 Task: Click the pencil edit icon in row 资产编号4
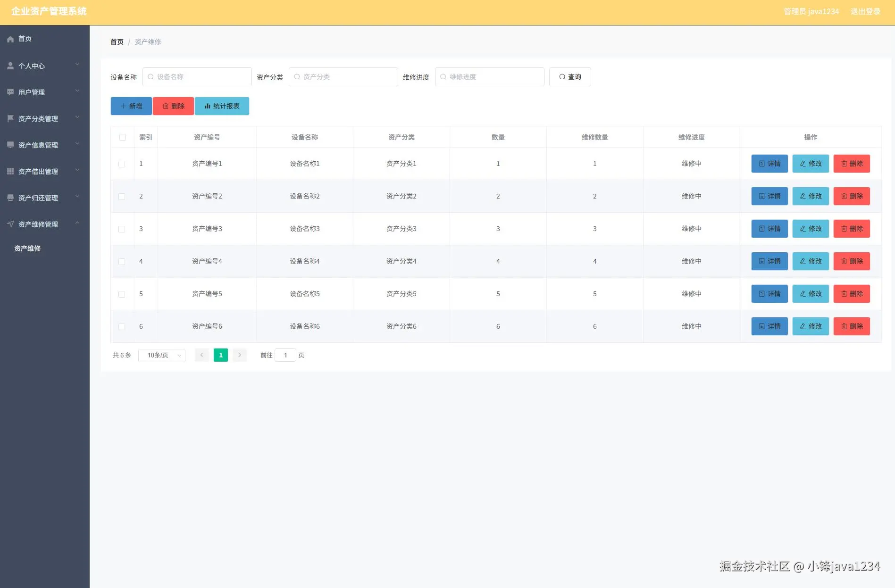(803, 261)
